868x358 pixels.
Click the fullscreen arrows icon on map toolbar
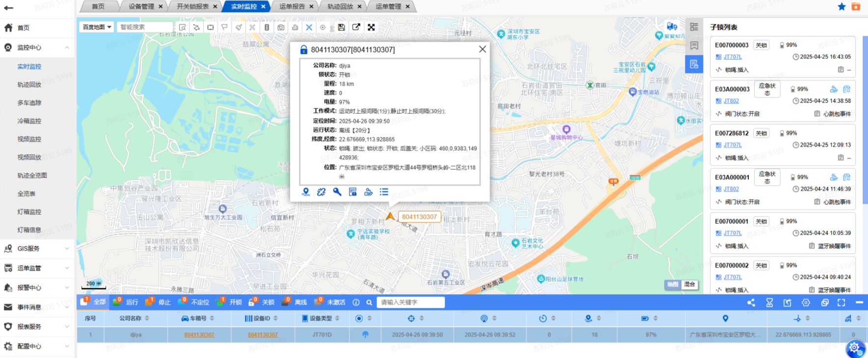tap(371, 28)
